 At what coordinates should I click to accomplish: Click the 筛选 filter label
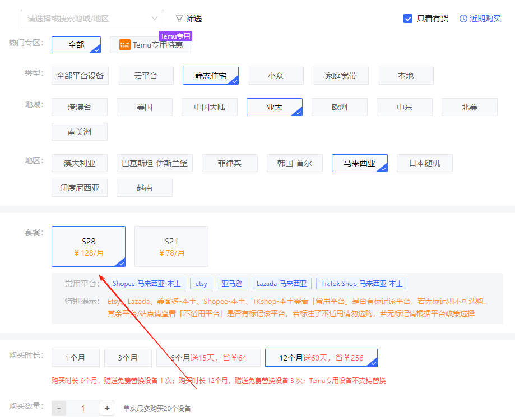(194, 19)
